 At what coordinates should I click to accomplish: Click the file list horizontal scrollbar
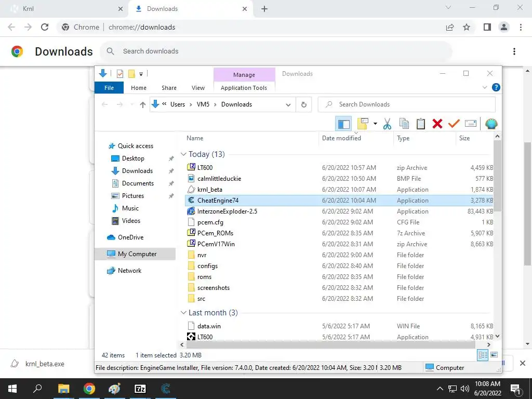click(330, 345)
